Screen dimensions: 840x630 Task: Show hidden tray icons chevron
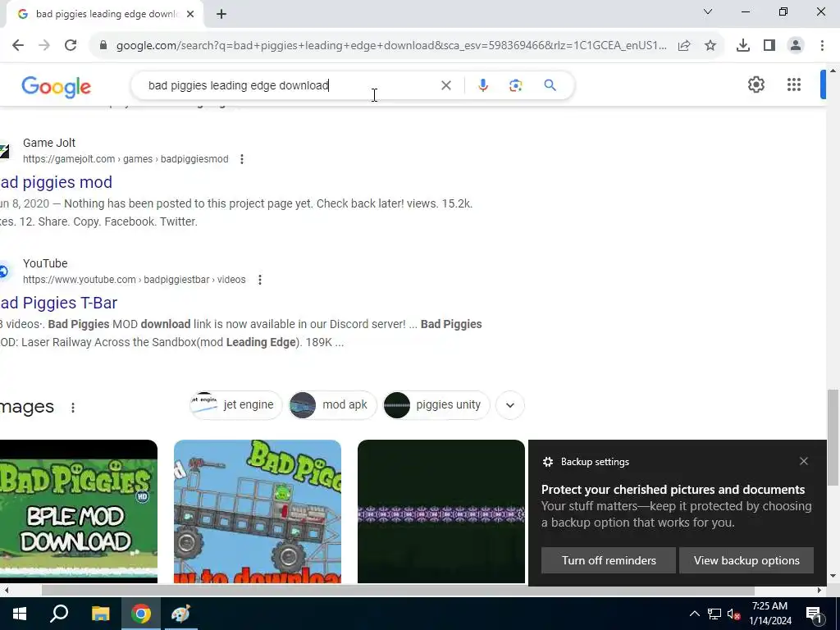click(x=694, y=614)
